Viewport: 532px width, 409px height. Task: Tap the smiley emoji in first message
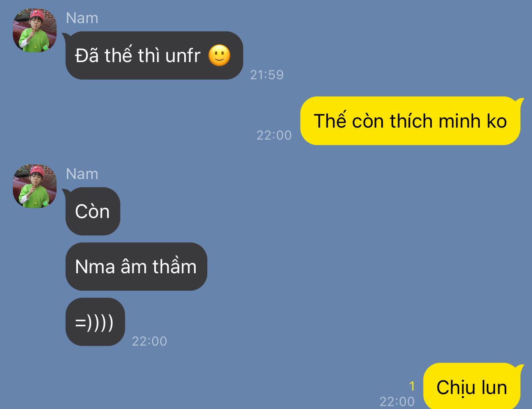pyautogui.click(x=219, y=56)
